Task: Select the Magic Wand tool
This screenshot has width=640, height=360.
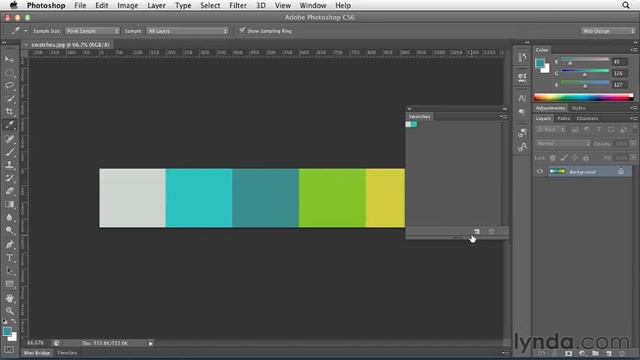Action: tap(9, 99)
